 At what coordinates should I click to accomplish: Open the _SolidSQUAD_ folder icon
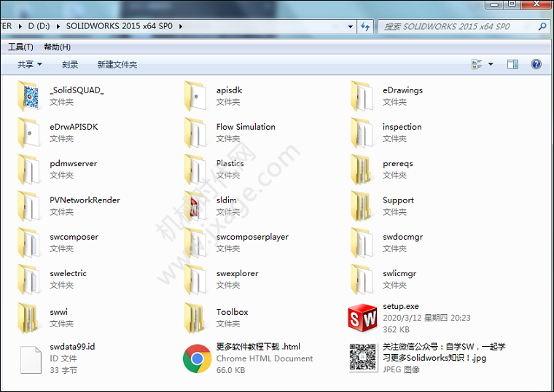tap(28, 96)
